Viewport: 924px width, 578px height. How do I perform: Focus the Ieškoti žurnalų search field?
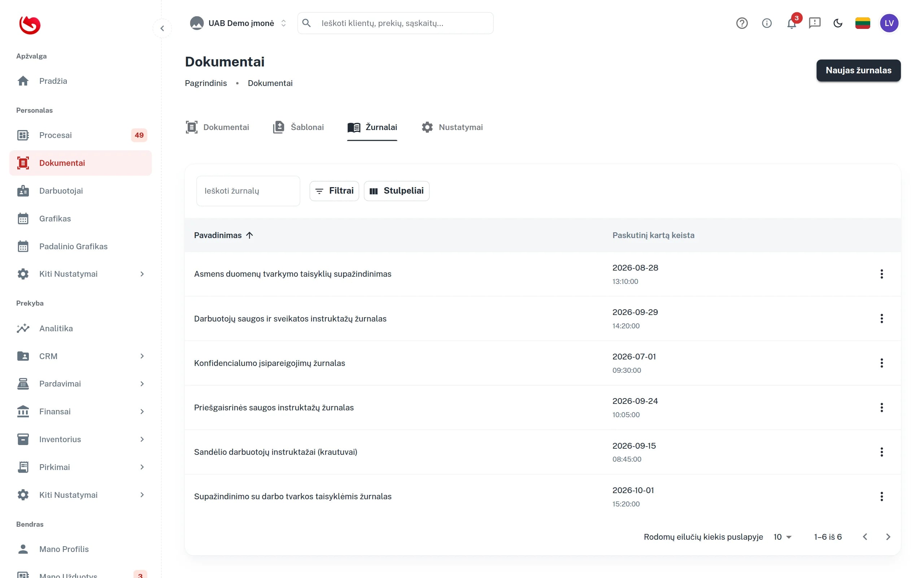[248, 191]
